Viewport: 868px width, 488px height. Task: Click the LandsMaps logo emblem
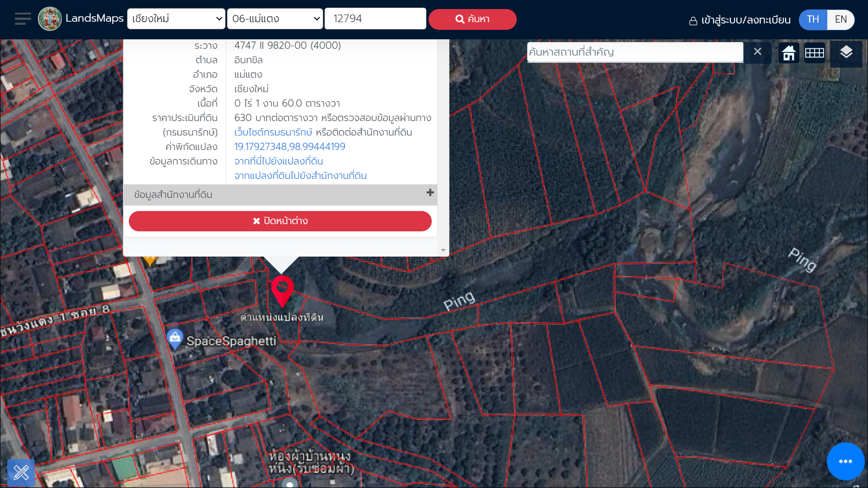(x=50, y=19)
